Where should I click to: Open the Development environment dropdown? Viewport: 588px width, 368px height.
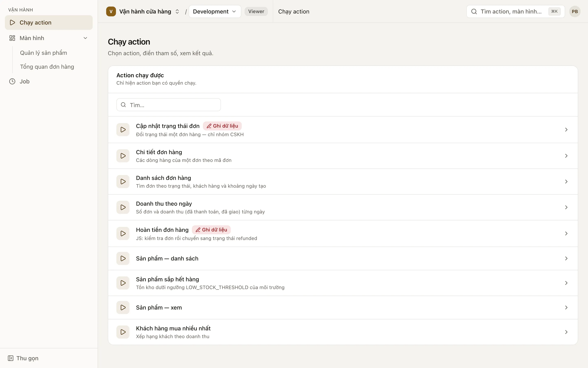pos(215,11)
